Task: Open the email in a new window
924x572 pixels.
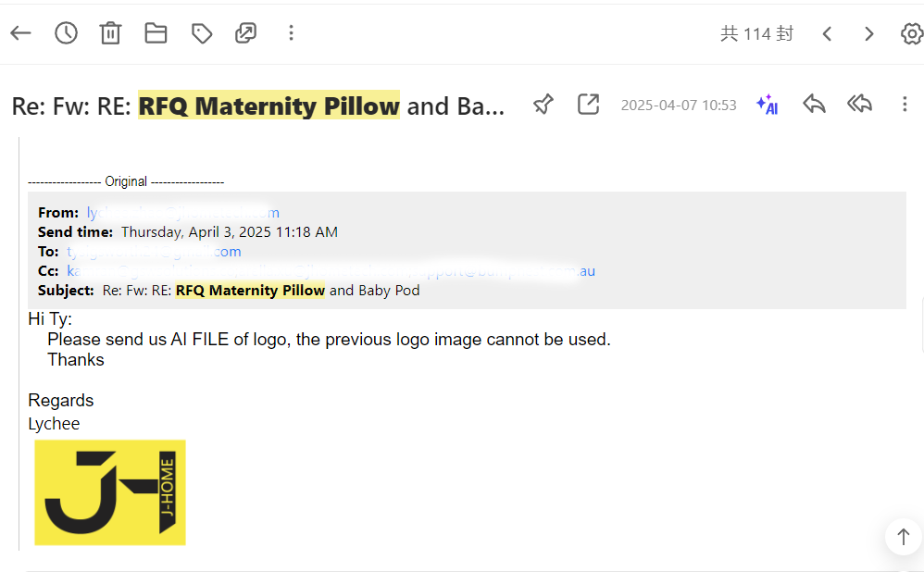Action: [588, 105]
